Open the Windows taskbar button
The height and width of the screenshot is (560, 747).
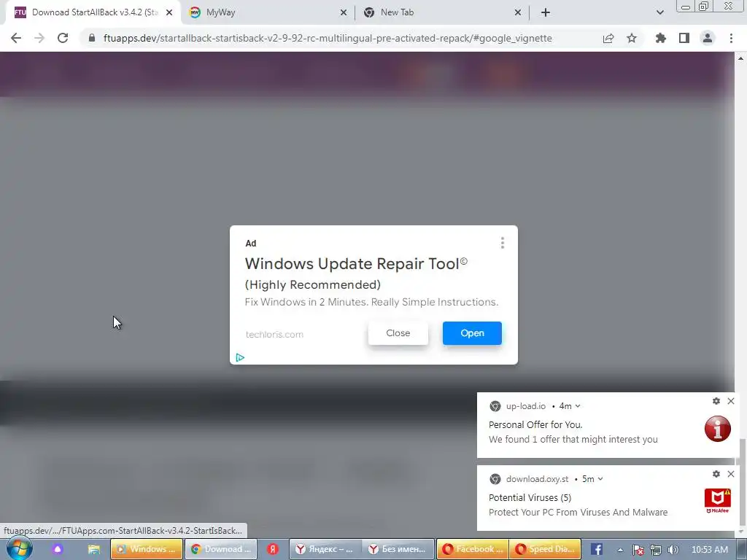pos(147,549)
